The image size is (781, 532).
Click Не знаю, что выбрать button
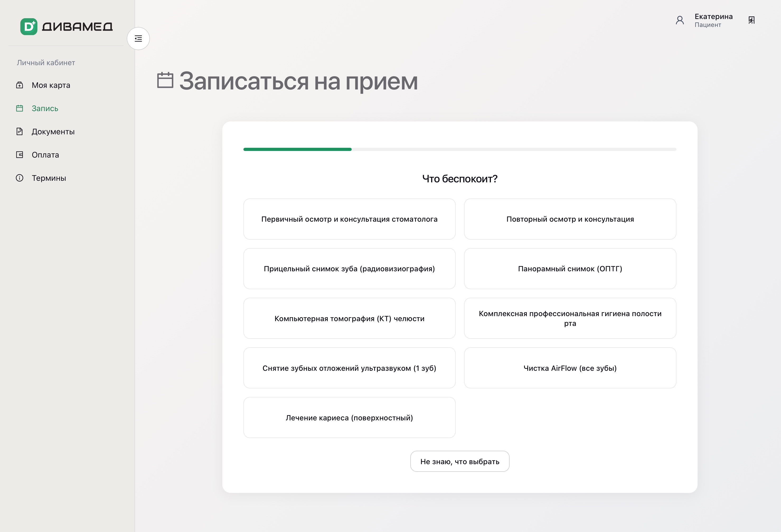pyautogui.click(x=460, y=462)
